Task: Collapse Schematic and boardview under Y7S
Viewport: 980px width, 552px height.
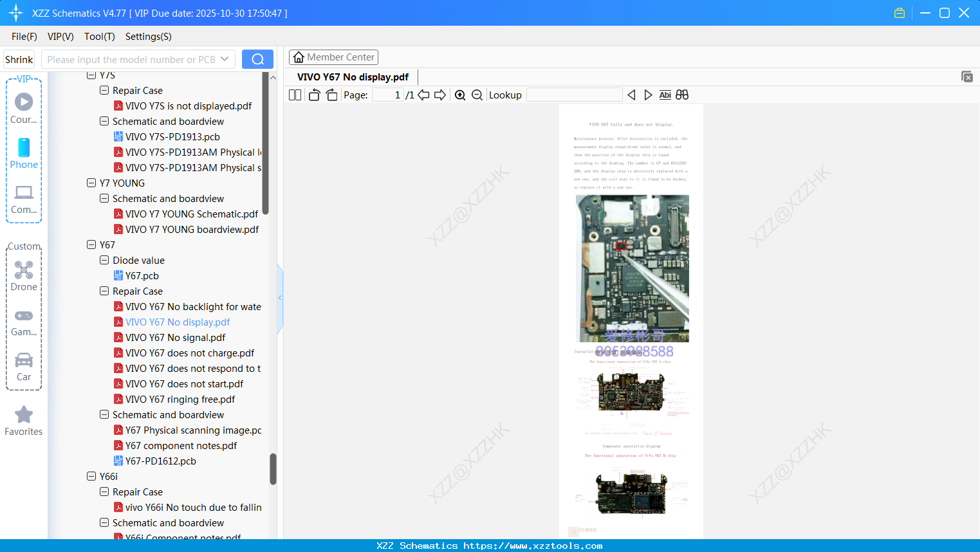Action: tap(104, 122)
